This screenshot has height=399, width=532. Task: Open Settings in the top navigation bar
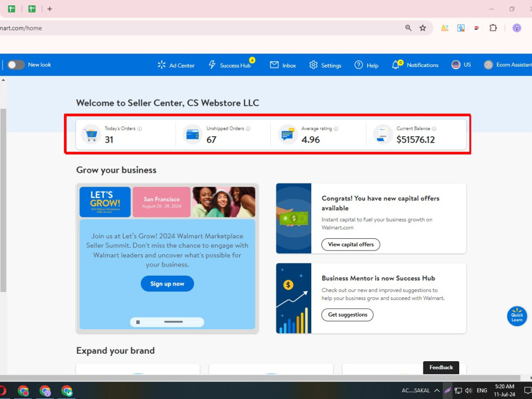[325, 65]
